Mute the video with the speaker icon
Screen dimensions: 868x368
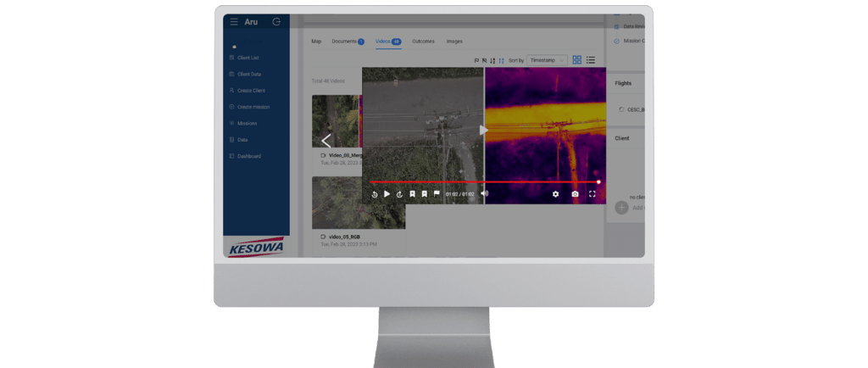coord(484,193)
